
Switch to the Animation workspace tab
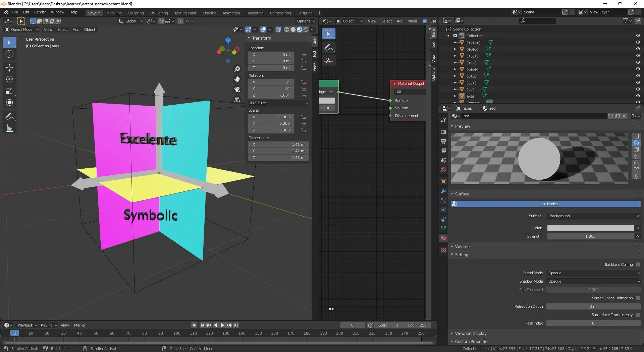(x=231, y=13)
